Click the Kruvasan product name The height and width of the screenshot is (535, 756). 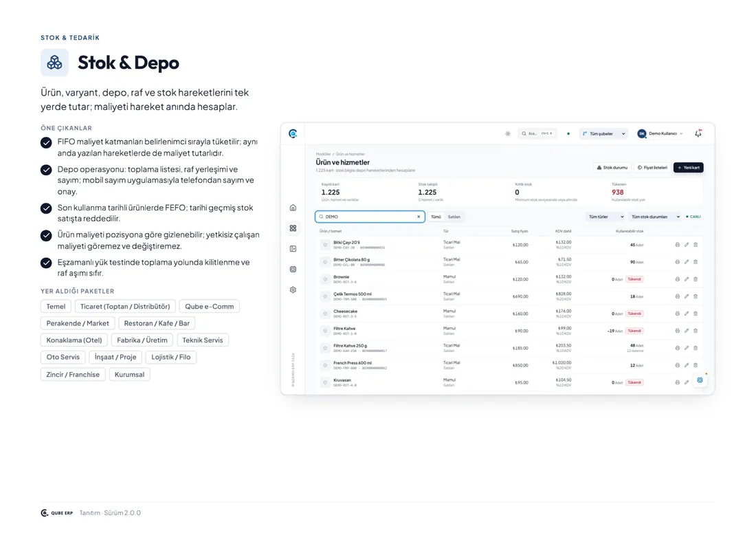[342, 380]
